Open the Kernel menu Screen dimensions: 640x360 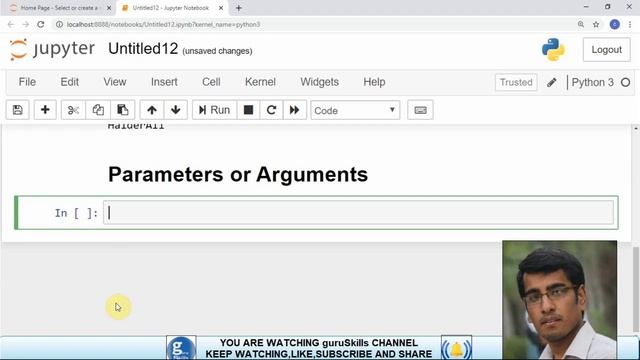tap(260, 82)
